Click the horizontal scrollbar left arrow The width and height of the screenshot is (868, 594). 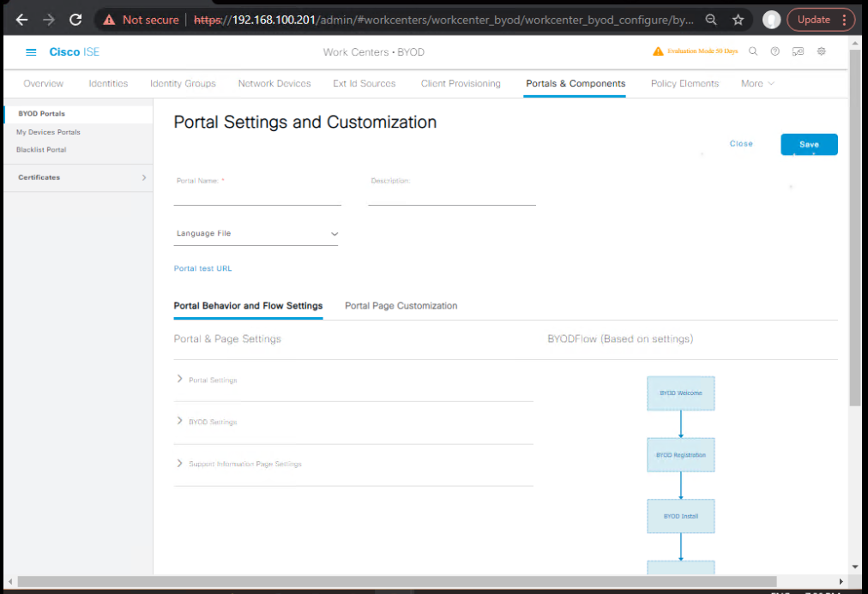(10, 581)
